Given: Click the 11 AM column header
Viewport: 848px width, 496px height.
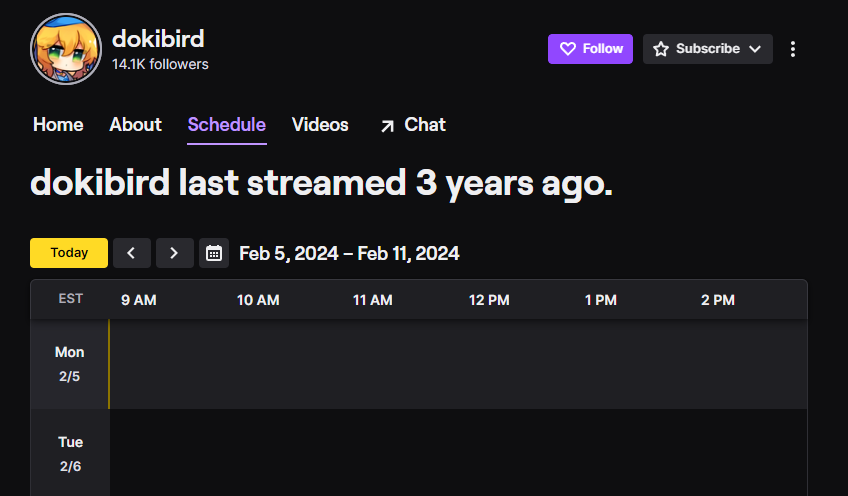Looking at the screenshot, I should (373, 300).
